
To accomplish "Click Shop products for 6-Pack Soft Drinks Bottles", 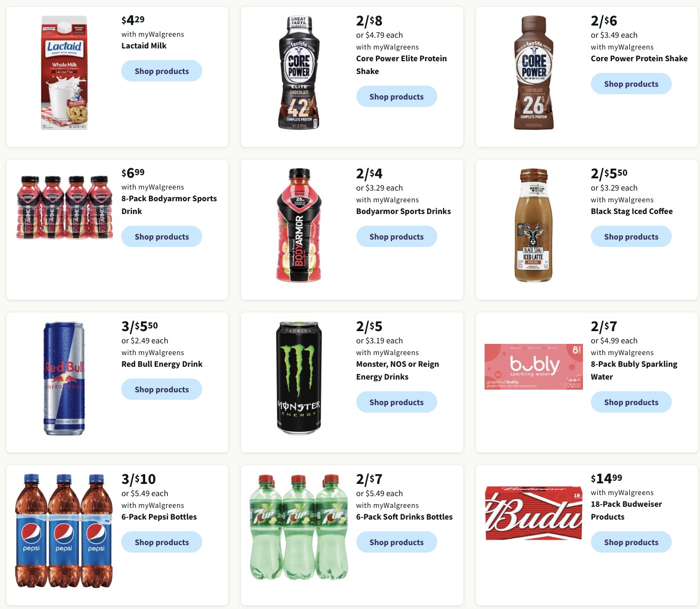I will 396,542.
